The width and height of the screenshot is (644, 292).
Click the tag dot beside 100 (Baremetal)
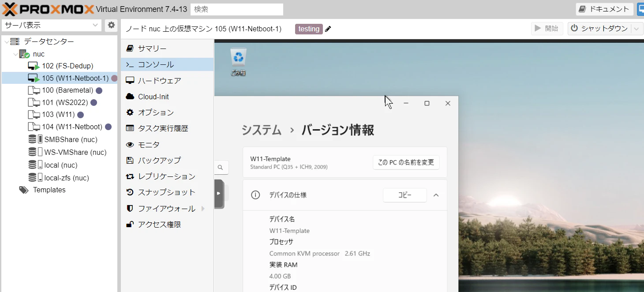pyautogui.click(x=99, y=90)
